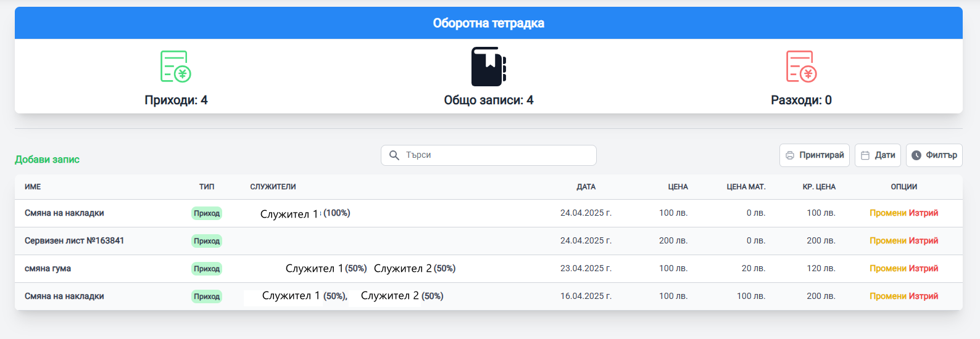
Task: Click Изтрий for the смяна гума row
Action: (x=923, y=269)
